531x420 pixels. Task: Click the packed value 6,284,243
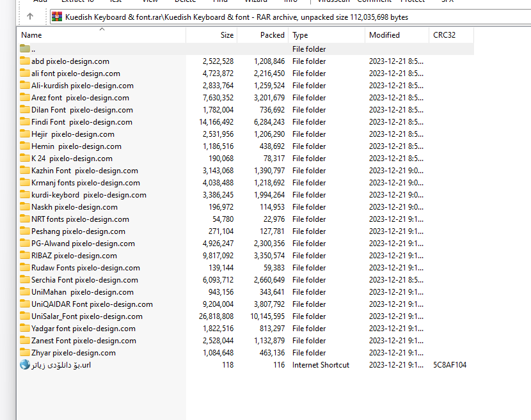click(269, 122)
